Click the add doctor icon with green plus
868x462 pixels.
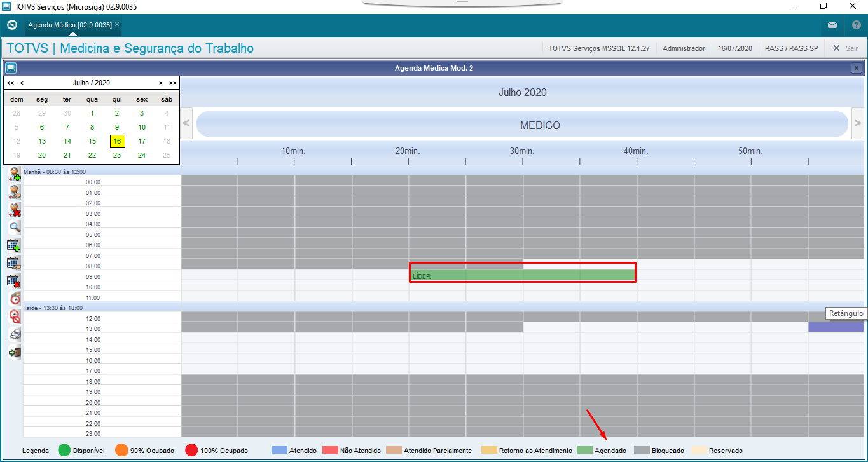15,174
